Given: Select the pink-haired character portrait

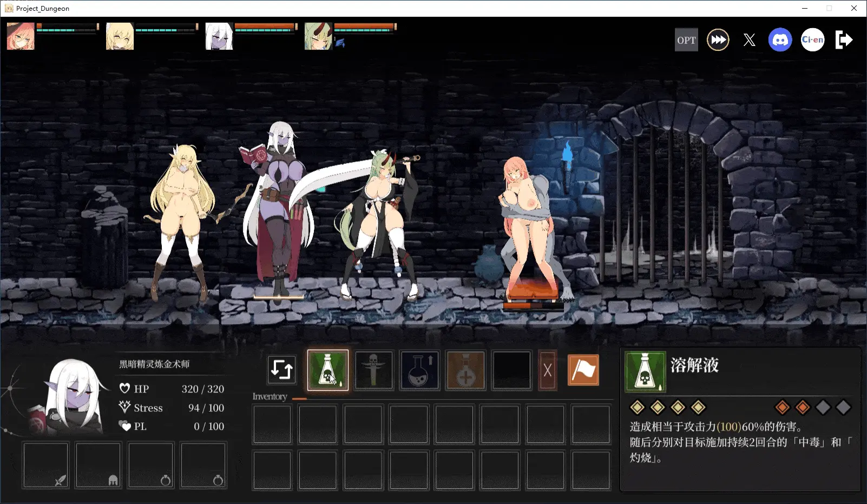Looking at the screenshot, I should tap(21, 36).
